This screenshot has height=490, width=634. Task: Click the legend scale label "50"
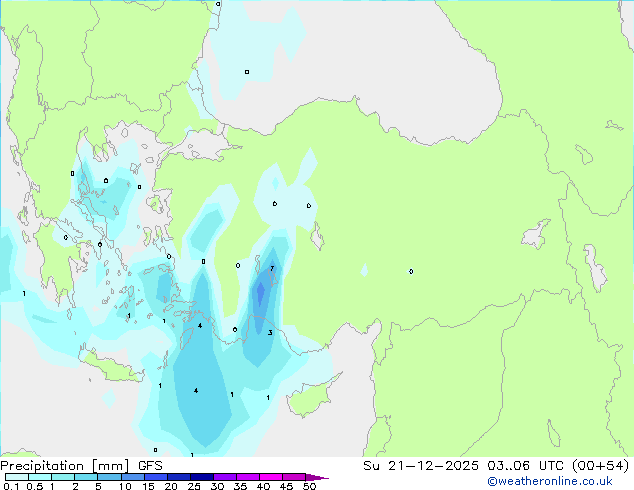point(310,486)
